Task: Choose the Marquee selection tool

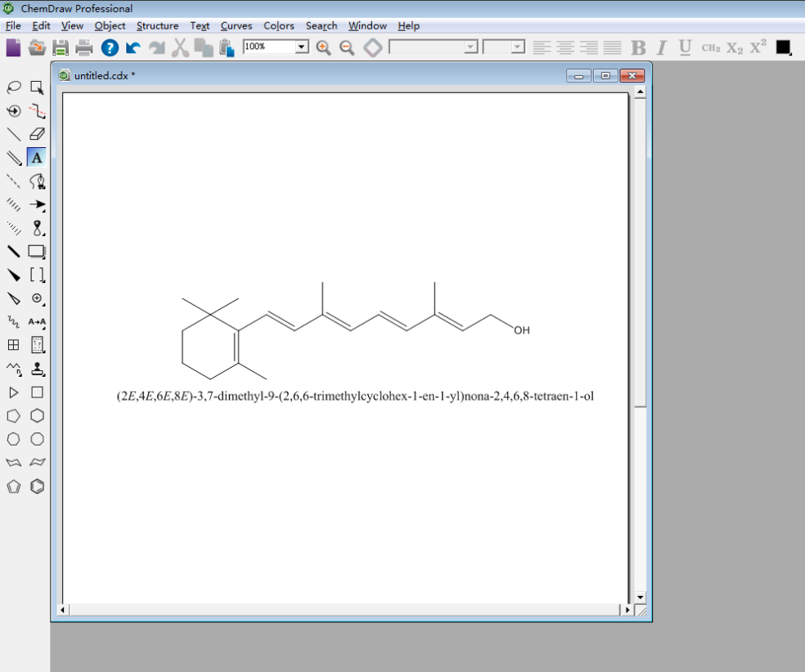Action: click(37, 87)
